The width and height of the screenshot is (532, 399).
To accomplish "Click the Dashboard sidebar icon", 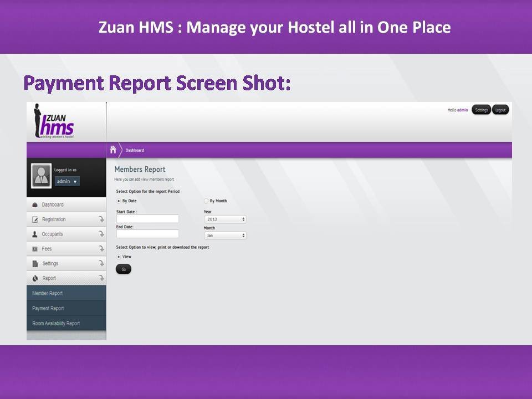I will click(x=34, y=205).
